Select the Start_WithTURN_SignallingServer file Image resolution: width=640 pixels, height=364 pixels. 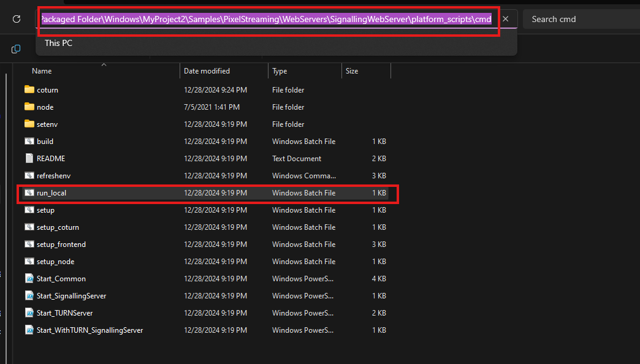tap(90, 330)
